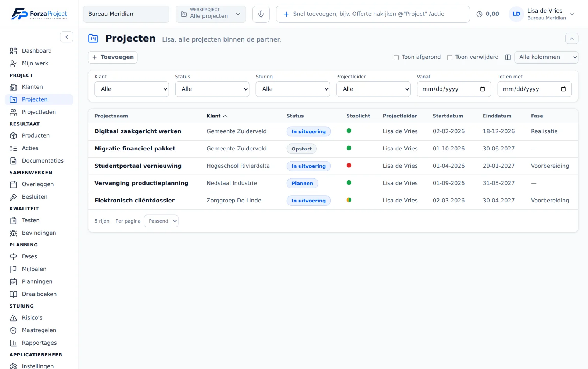Click the Toevoegen button

coord(112,57)
